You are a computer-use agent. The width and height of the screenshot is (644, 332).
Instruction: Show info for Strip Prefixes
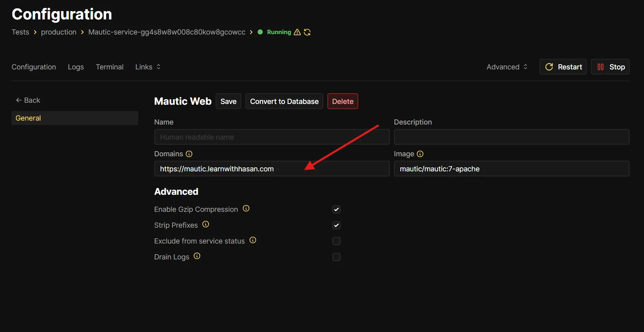[x=206, y=225]
